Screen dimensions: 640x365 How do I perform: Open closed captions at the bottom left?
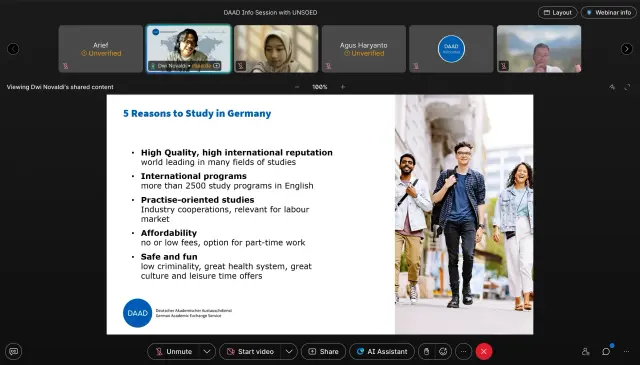click(13, 352)
